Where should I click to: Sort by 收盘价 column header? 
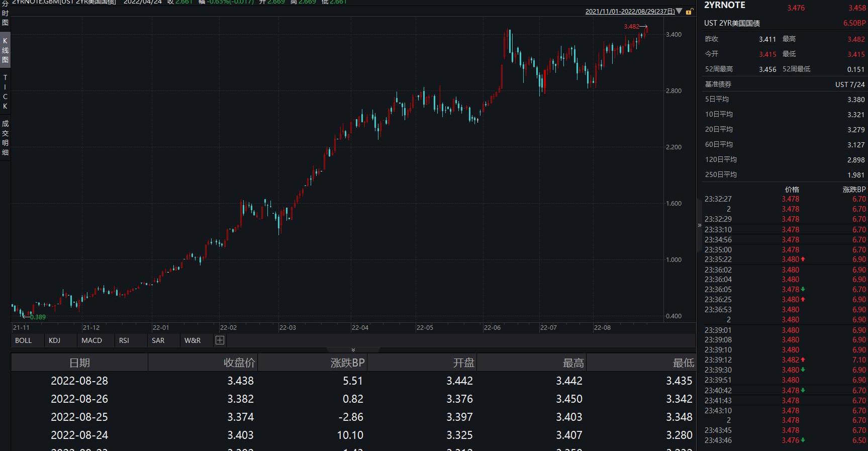239,363
